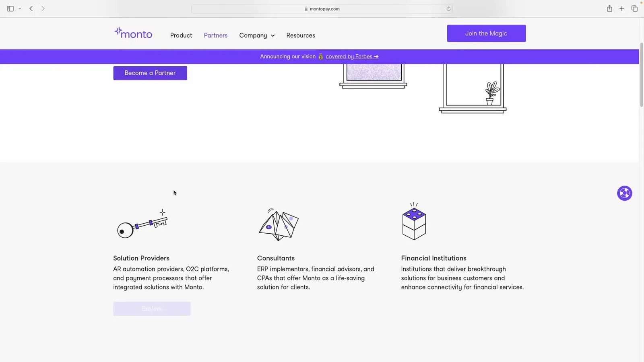Click the Monto logo

click(133, 33)
